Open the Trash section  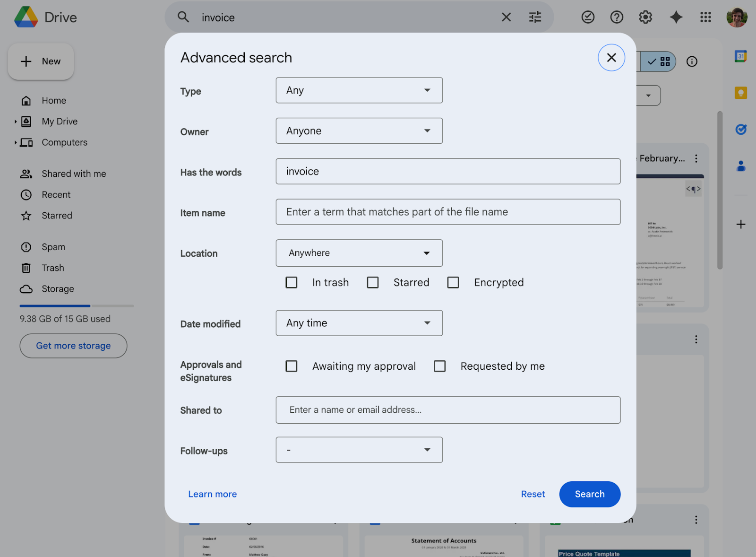pyautogui.click(x=52, y=268)
